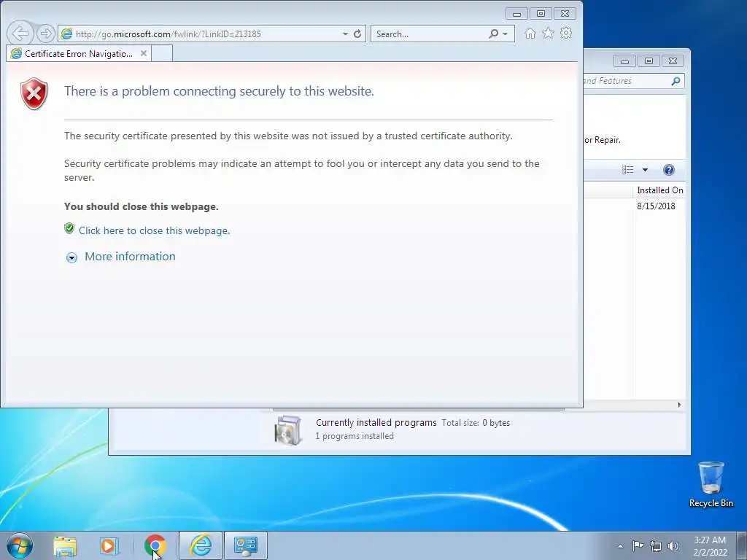Minimize the Programs and Features window

coord(624,61)
